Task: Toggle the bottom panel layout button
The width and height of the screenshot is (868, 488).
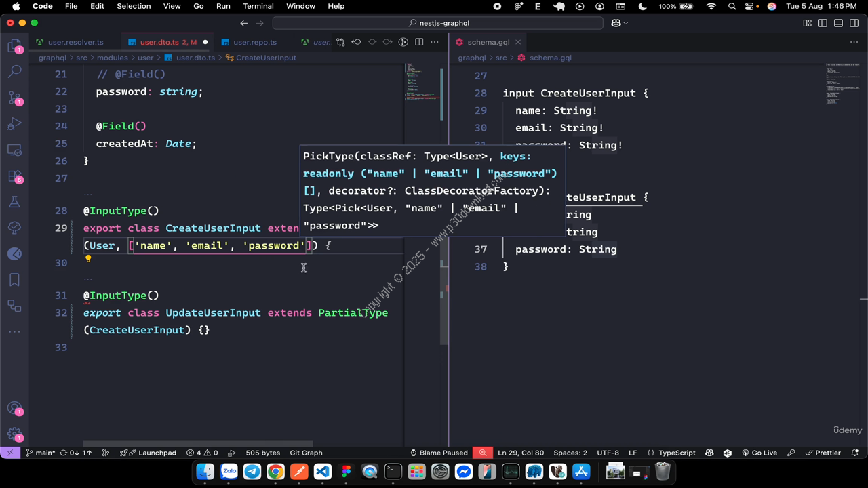Action: [x=838, y=23]
